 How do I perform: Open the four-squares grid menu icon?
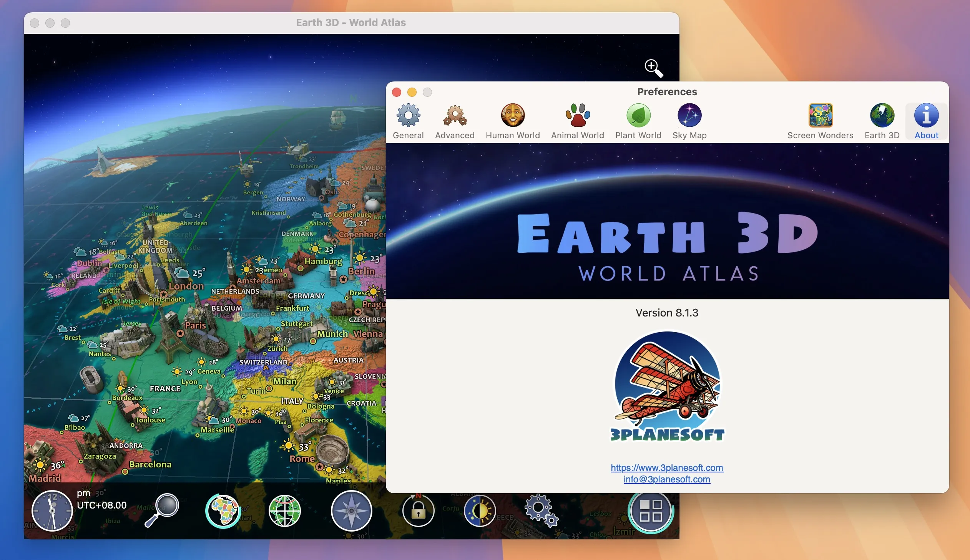point(651,511)
